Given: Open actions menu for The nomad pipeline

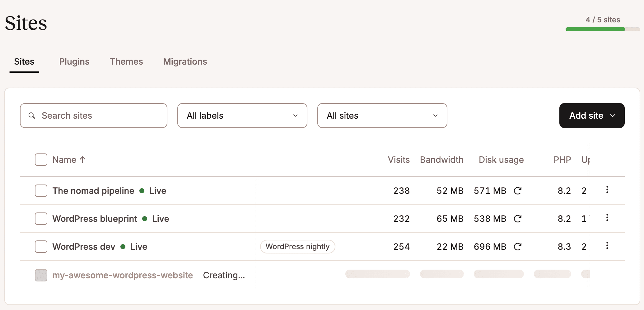Looking at the screenshot, I should 607,190.
